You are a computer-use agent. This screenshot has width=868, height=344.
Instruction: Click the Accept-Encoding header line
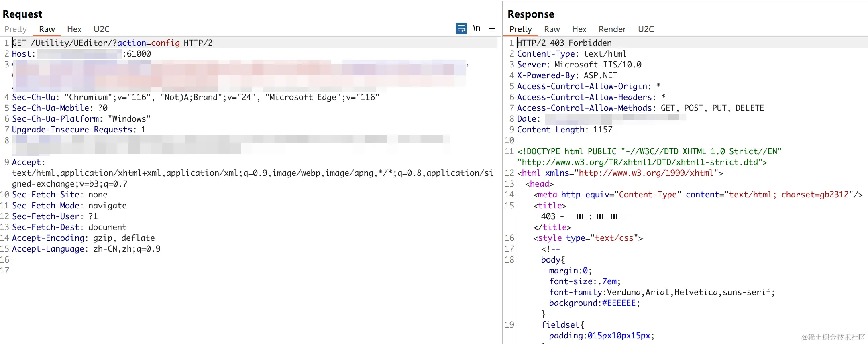coord(84,238)
